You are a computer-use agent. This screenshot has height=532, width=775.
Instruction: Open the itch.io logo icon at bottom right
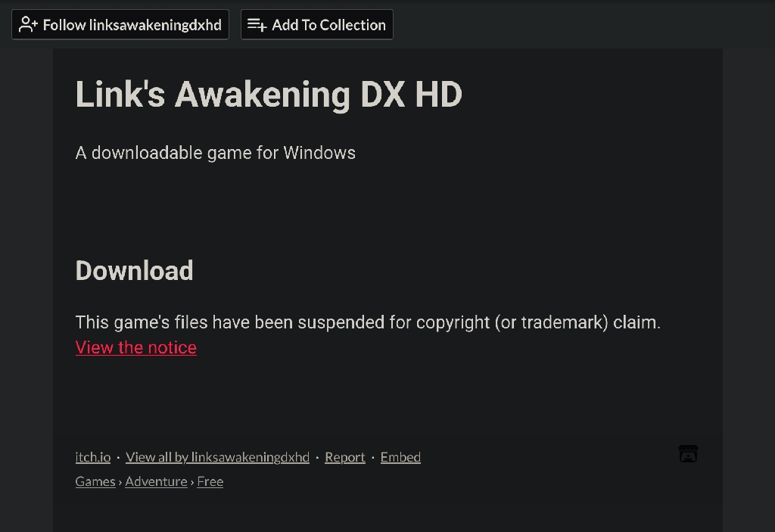(688, 454)
